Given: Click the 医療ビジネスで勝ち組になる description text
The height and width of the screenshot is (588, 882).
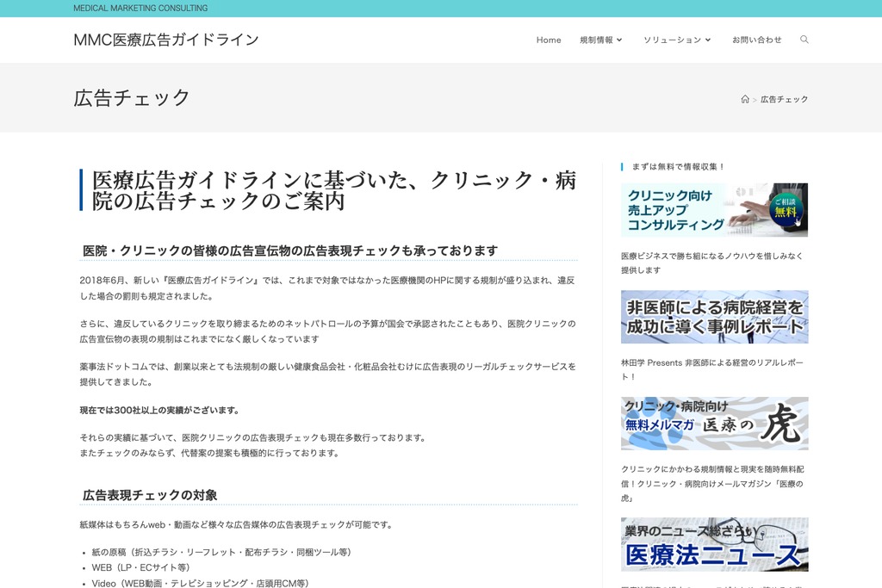Looking at the screenshot, I should (x=712, y=263).
